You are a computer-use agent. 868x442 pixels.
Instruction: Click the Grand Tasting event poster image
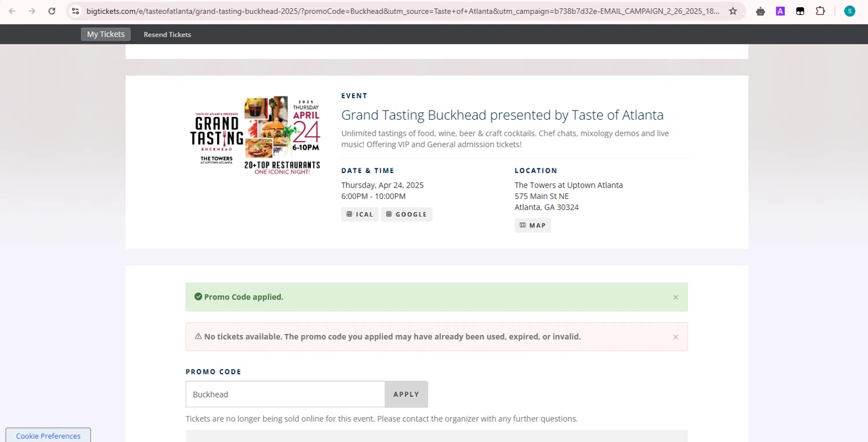pyautogui.click(x=255, y=135)
